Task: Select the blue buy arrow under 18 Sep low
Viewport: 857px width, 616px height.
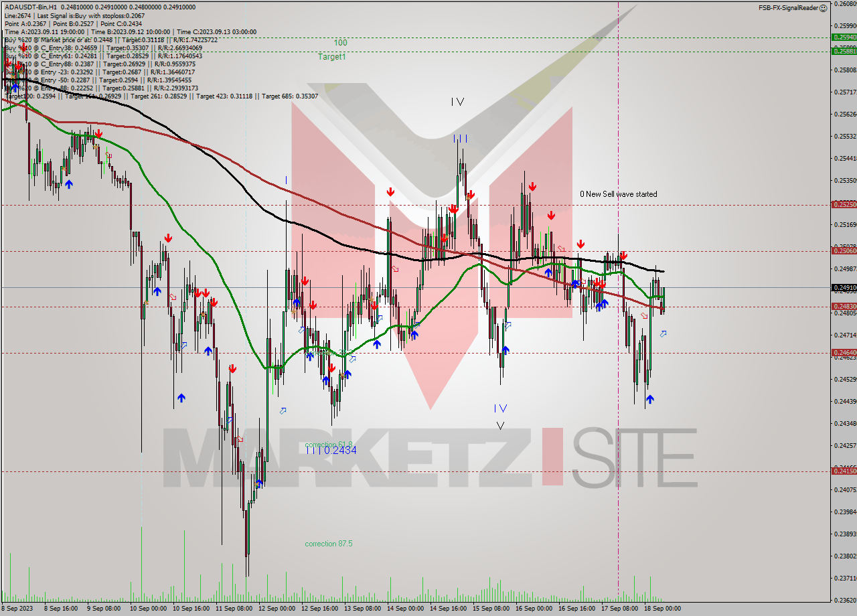Action: 649,399
